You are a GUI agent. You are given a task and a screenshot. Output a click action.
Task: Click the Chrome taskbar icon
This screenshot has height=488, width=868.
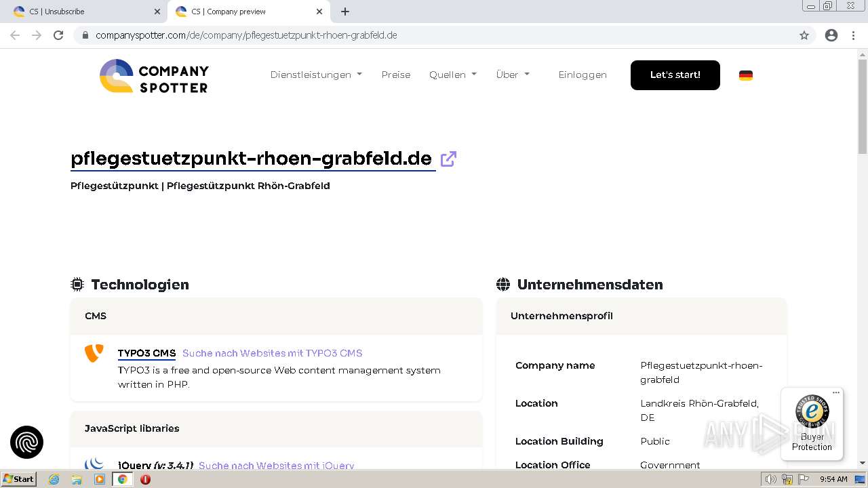[122, 479]
